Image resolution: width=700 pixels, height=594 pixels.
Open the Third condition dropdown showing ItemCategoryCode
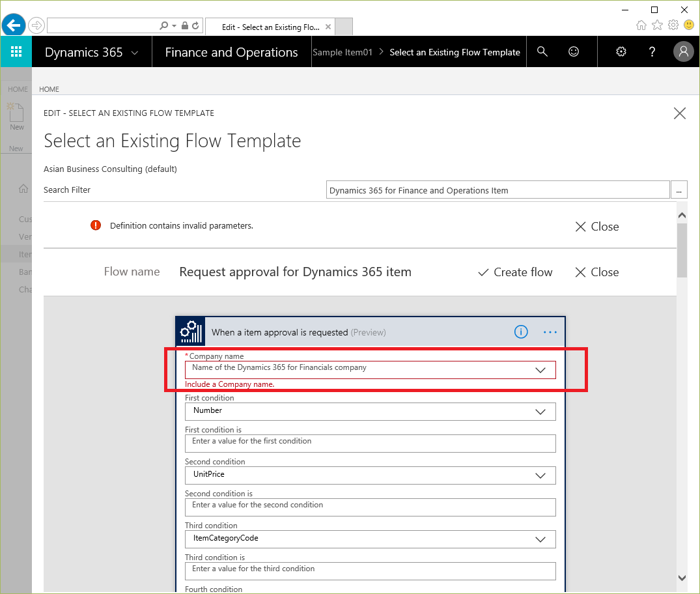point(370,539)
